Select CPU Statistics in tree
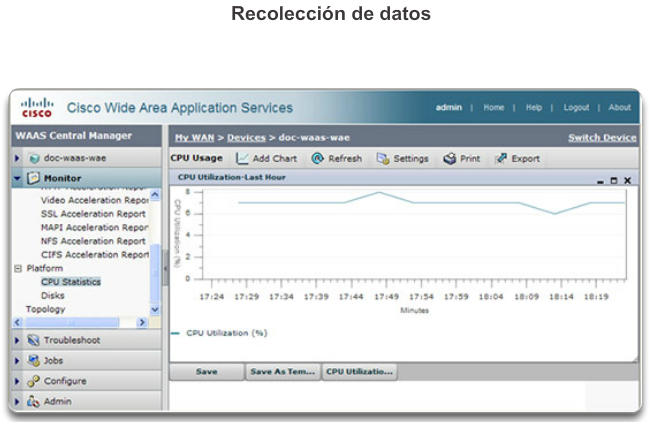Screen dimensions: 649x422 (71, 282)
